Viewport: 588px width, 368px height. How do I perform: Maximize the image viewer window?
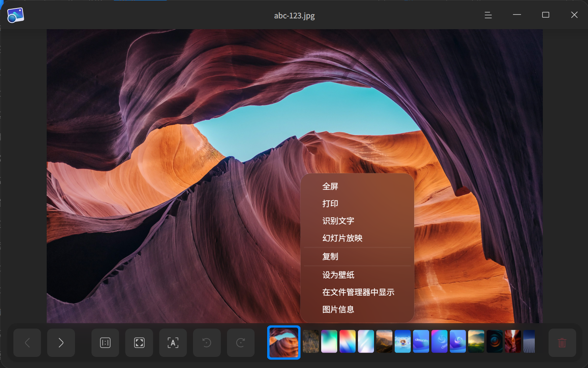[546, 15]
